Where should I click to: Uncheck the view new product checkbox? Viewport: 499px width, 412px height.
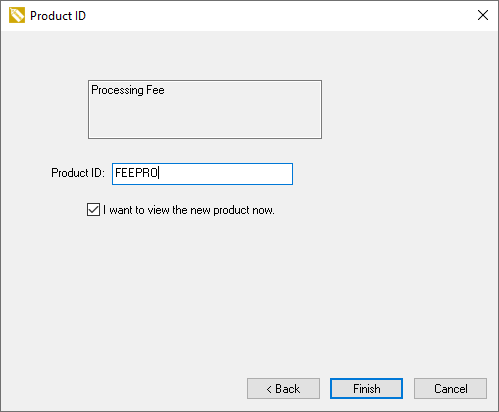coord(93,210)
